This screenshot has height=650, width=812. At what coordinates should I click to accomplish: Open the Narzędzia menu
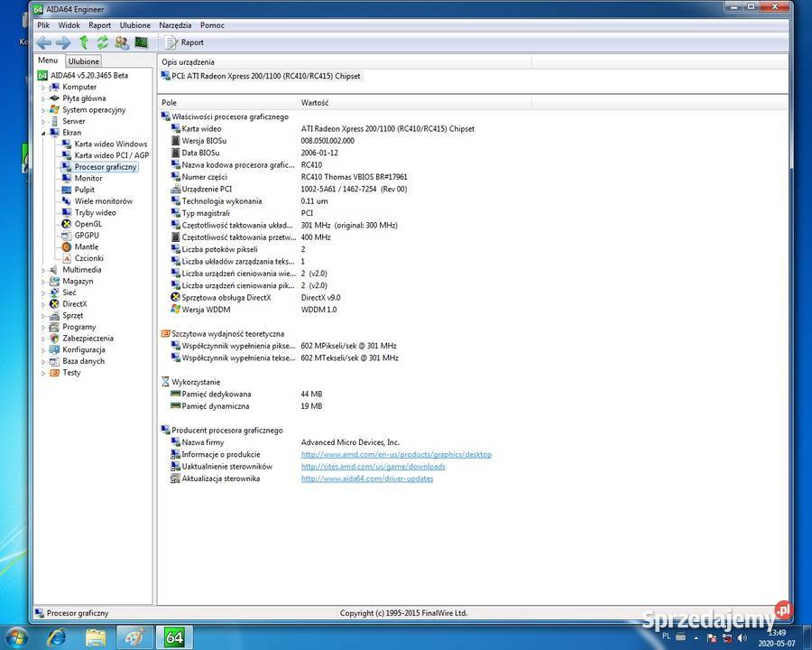175,25
